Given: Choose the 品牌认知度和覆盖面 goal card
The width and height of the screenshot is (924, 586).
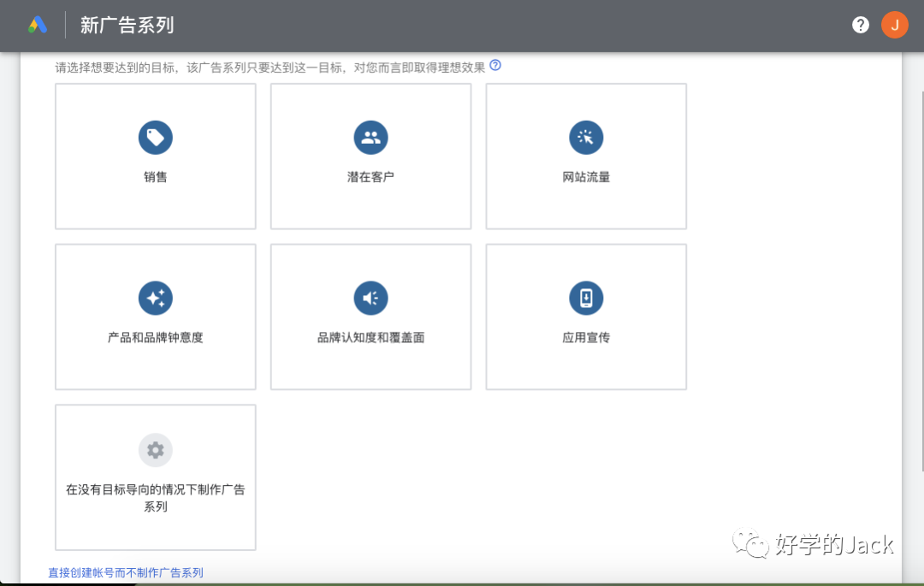Looking at the screenshot, I should (x=370, y=317).
